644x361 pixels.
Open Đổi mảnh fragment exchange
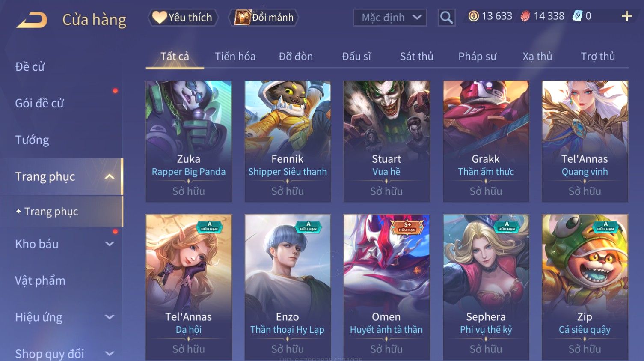click(x=264, y=18)
